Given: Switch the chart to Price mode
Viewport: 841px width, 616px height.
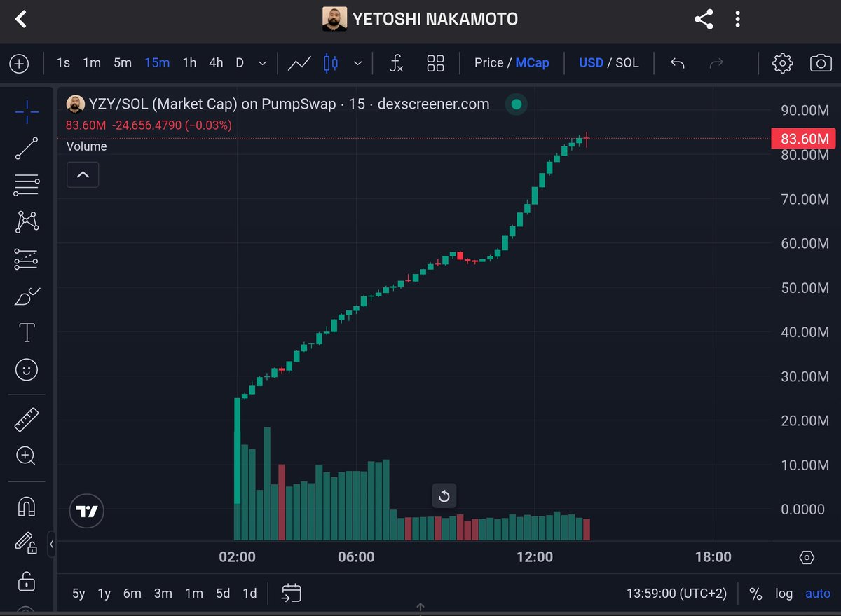Looking at the screenshot, I should tap(488, 62).
